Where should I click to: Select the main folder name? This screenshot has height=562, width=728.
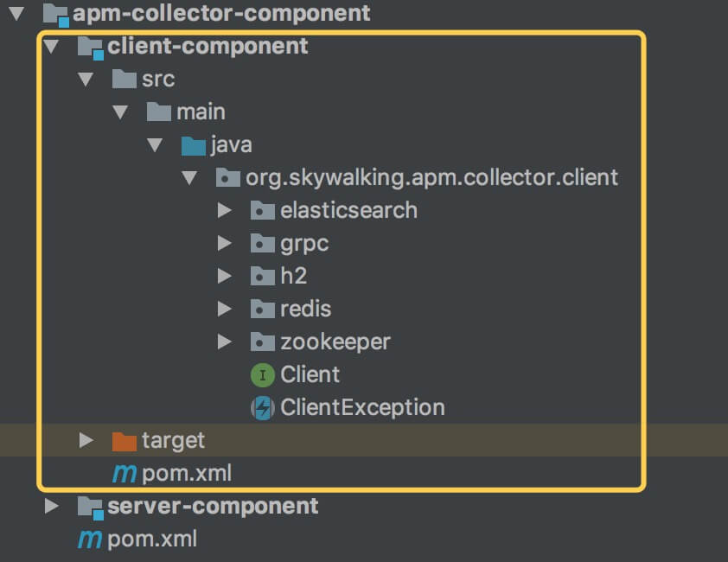[201, 112]
